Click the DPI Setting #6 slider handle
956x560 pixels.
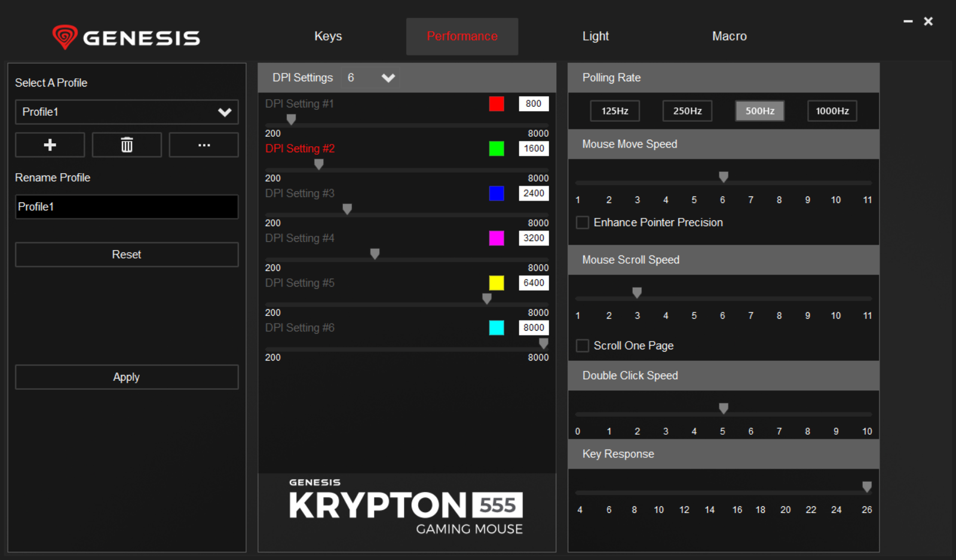point(544,343)
